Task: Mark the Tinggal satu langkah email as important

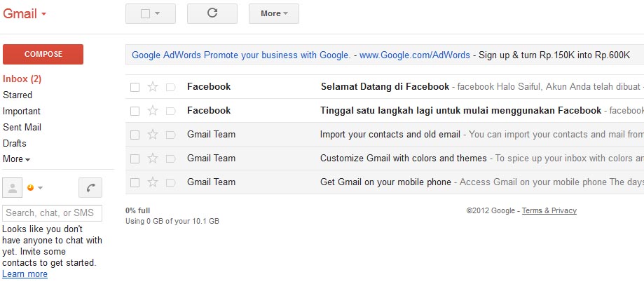Action: point(170,111)
